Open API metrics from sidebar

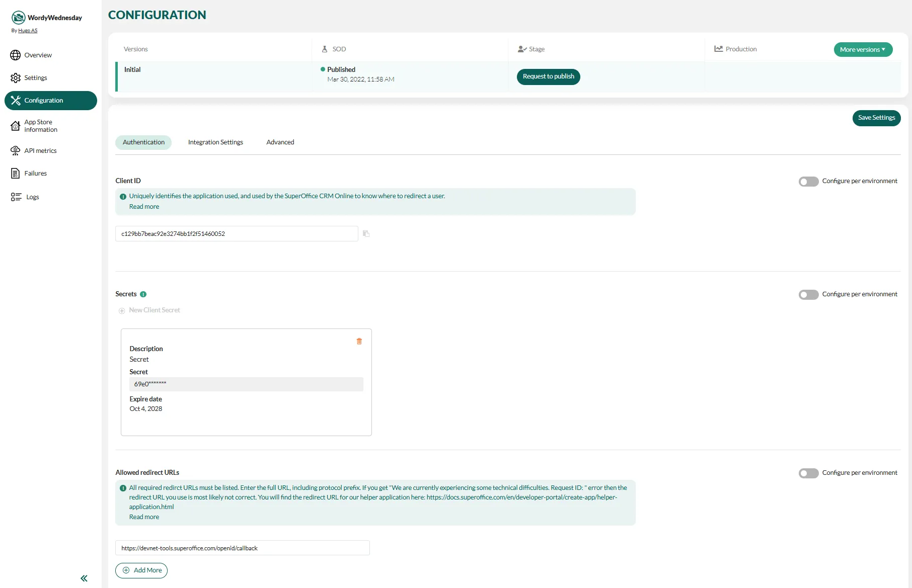pos(40,151)
